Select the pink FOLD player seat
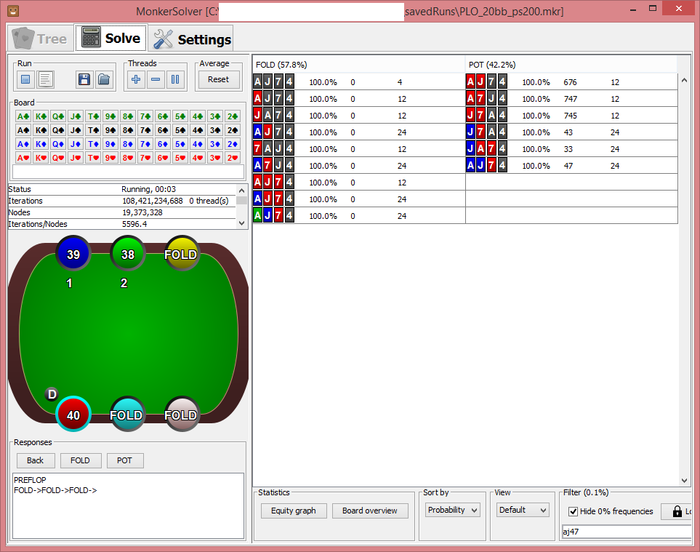Image resolution: width=700 pixels, height=552 pixels. click(x=181, y=414)
